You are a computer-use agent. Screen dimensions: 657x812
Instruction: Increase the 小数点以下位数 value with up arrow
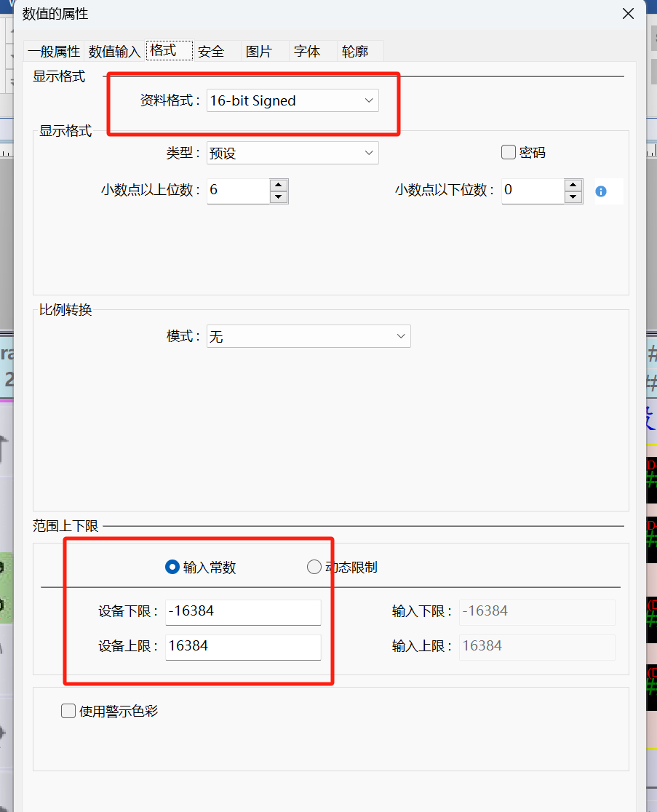click(x=573, y=185)
